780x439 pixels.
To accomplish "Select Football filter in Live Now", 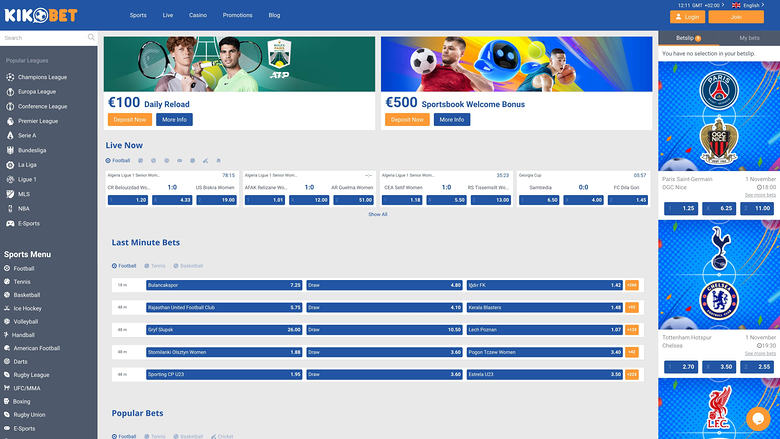I will pos(118,161).
